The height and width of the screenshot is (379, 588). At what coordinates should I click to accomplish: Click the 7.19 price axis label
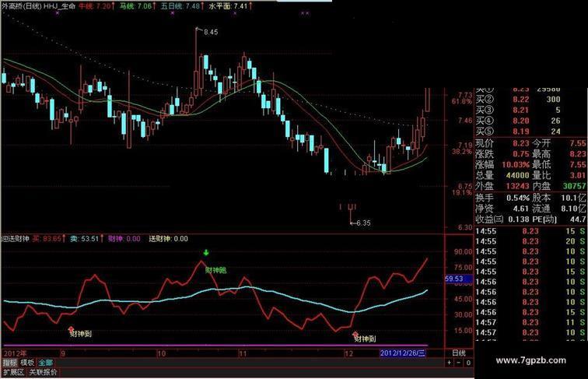pos(465,146)
